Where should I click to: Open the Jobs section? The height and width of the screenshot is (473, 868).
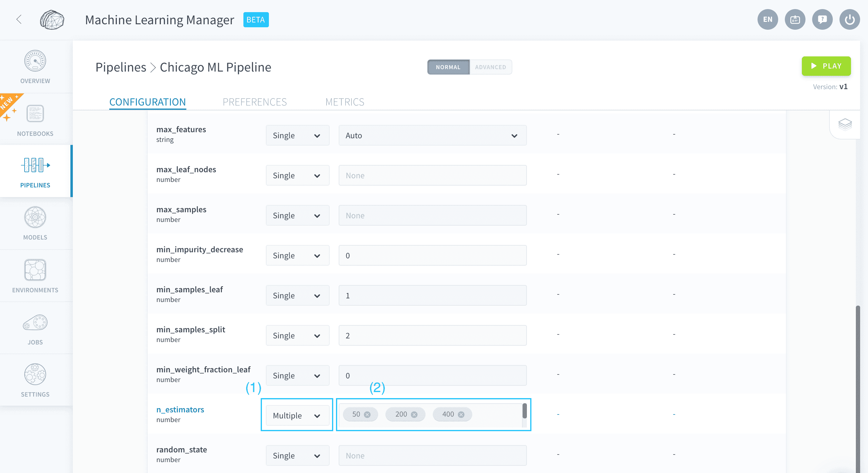35,328
